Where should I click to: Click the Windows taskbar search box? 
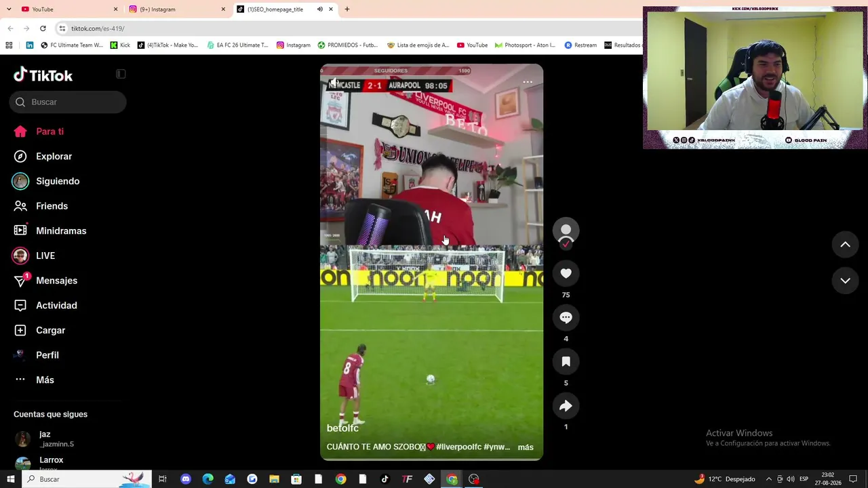(87, 479)
